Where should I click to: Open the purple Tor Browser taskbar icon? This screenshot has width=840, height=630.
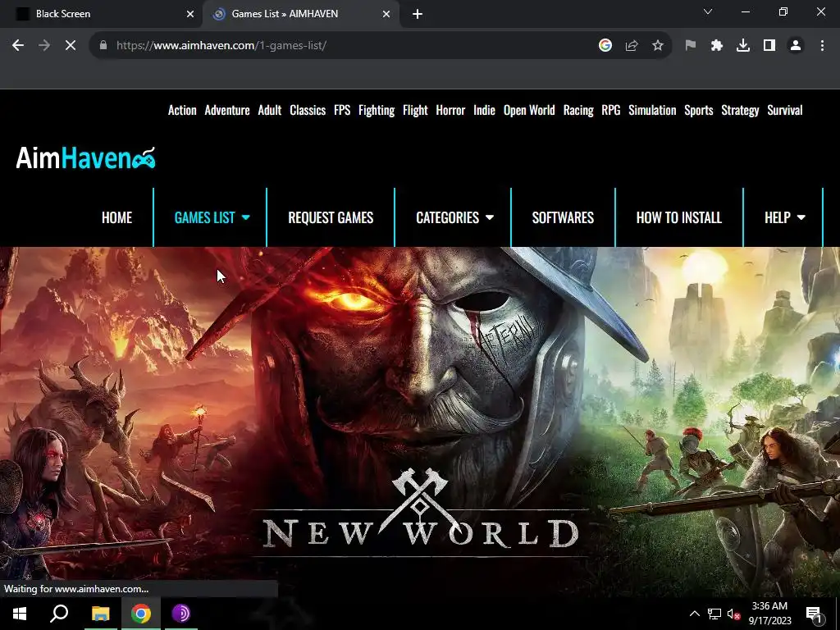pos(181,614)
